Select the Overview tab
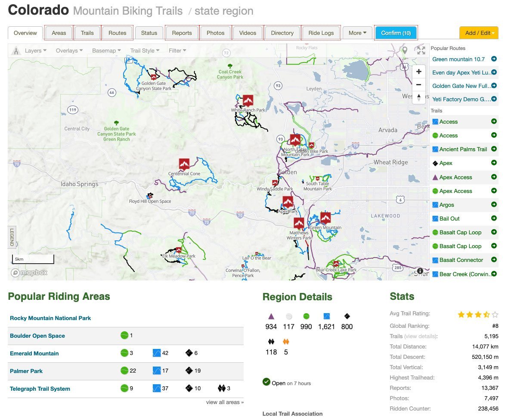This screenshot has width=511, height=420. pos(25,33)
